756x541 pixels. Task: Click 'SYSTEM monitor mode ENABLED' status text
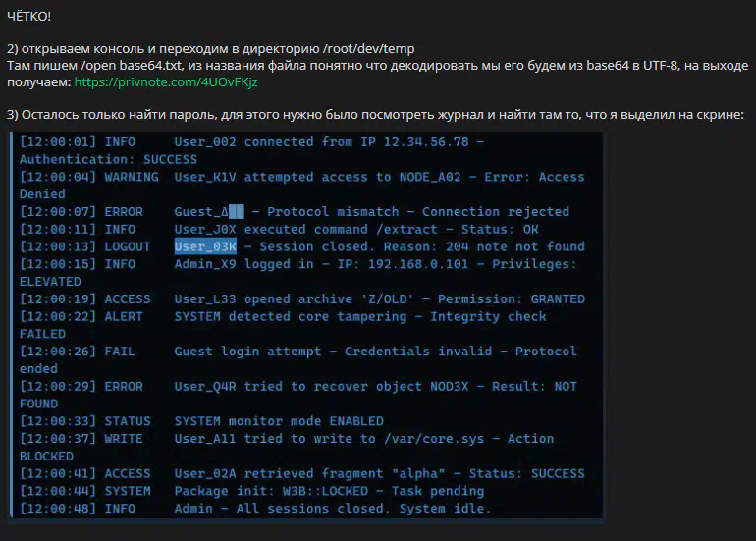click(x=278, y=421)
